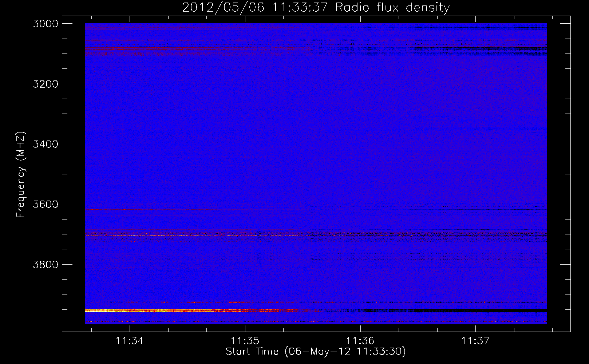589x364 pixels.
Task: Click the 11:35 time axis label
Action: pos(245,341)
